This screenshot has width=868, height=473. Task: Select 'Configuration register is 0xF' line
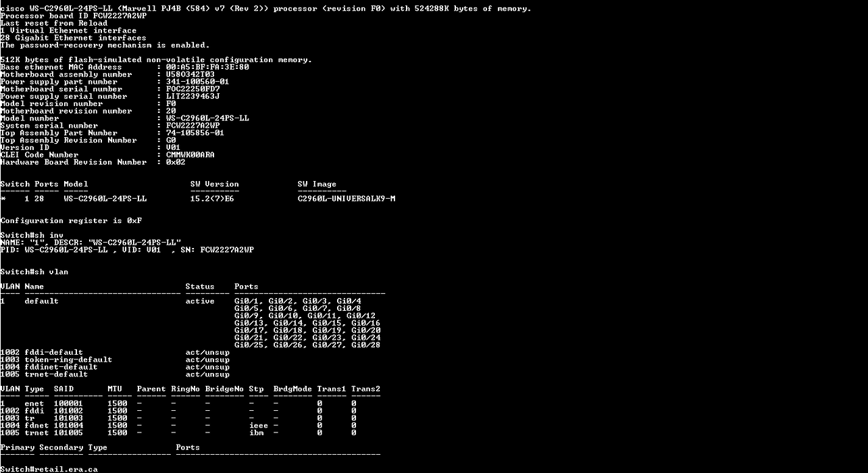coord(71,221)
